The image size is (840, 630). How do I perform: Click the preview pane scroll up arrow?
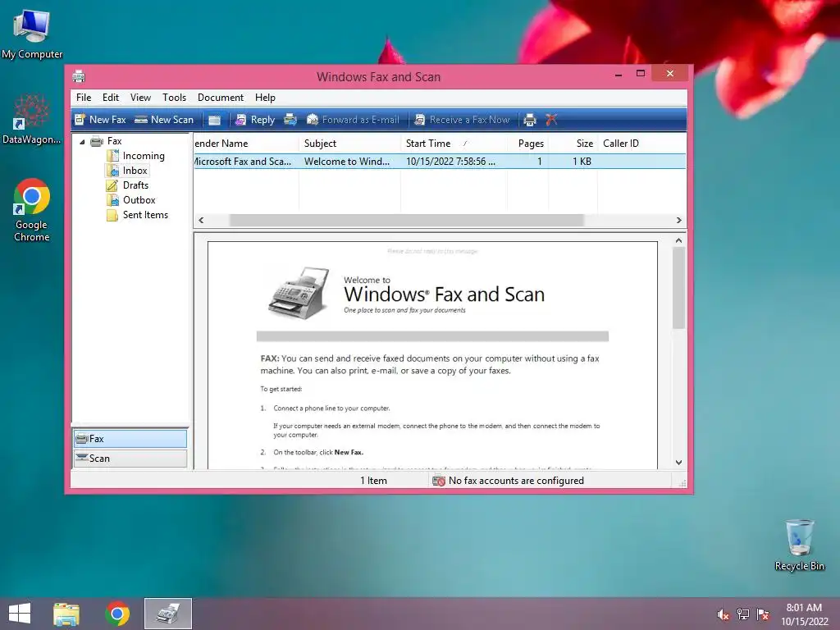[x=678, y=241]
